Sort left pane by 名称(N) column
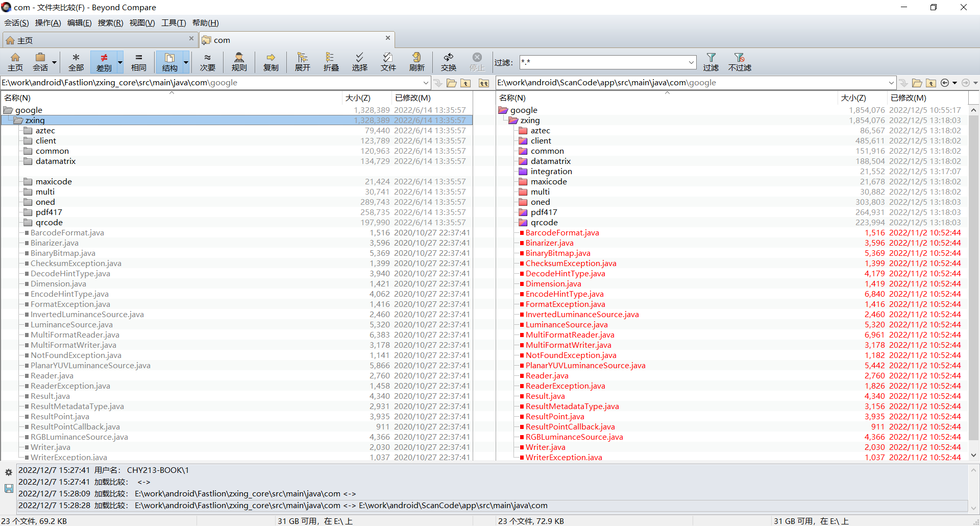 tap(171, 98)
